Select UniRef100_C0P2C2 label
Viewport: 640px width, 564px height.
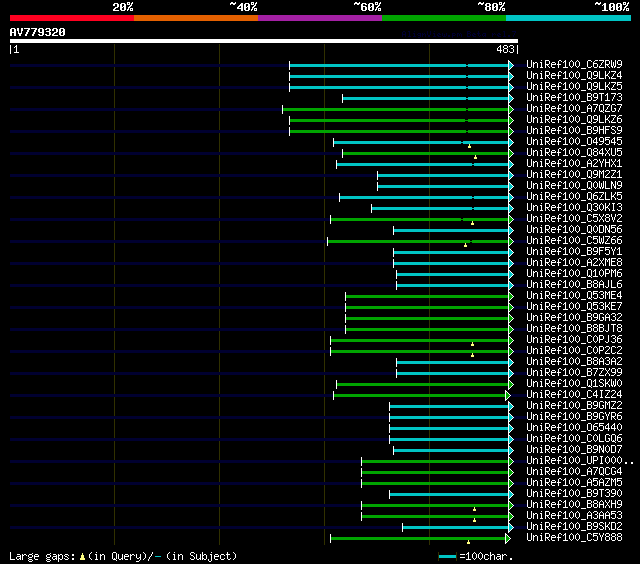(x=574, y=351)
